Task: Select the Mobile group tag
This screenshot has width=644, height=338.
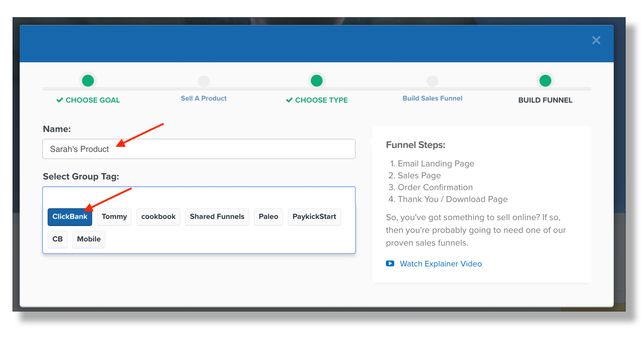Action: pyautogui.click(x=88, y=238)
